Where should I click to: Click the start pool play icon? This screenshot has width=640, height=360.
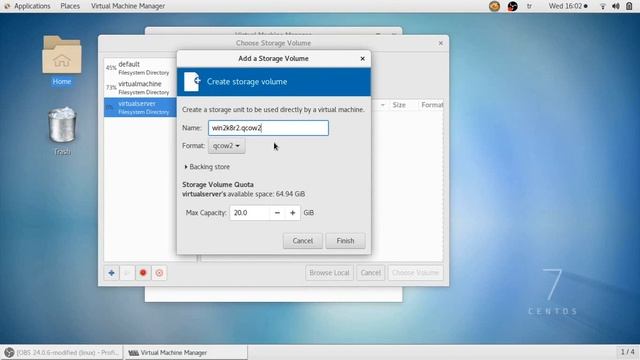[x=127, y=273]
